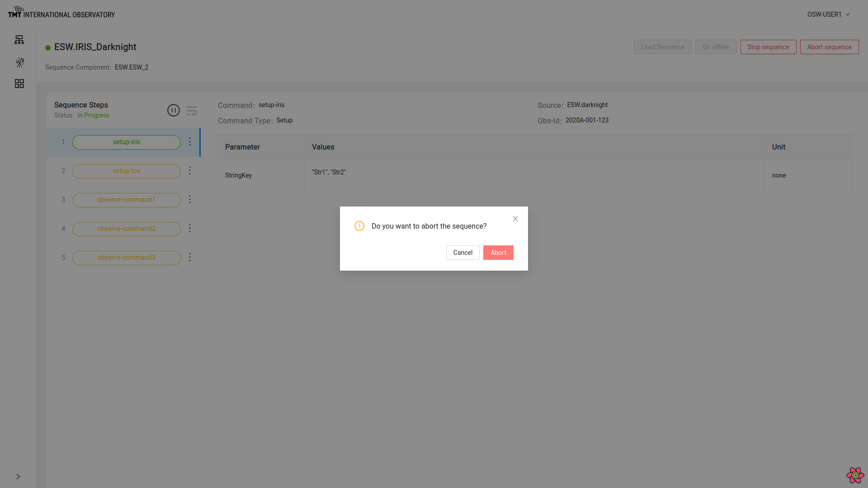The image size is (868, 488).
Task: Click the In Progress status text
Action: [93, 115]
